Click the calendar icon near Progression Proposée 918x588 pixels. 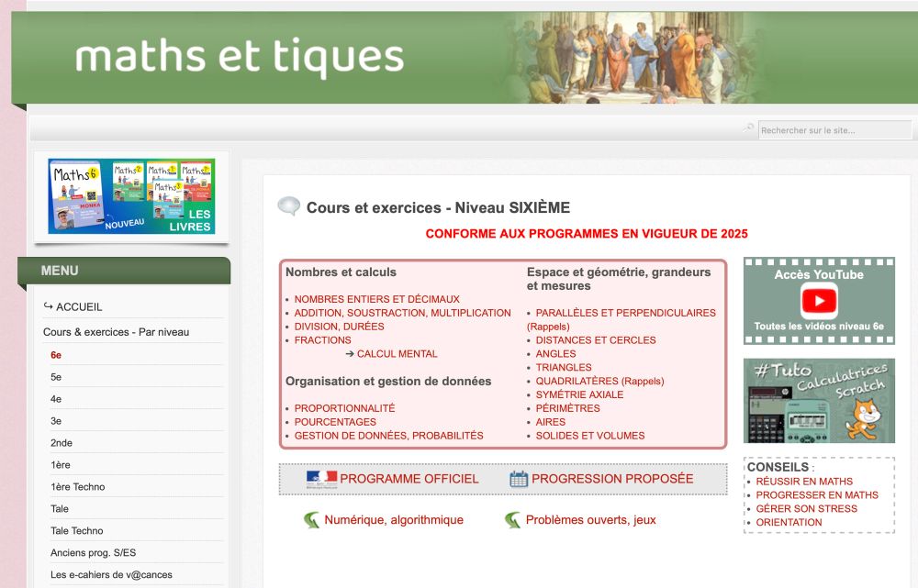(x=519, y=479)
